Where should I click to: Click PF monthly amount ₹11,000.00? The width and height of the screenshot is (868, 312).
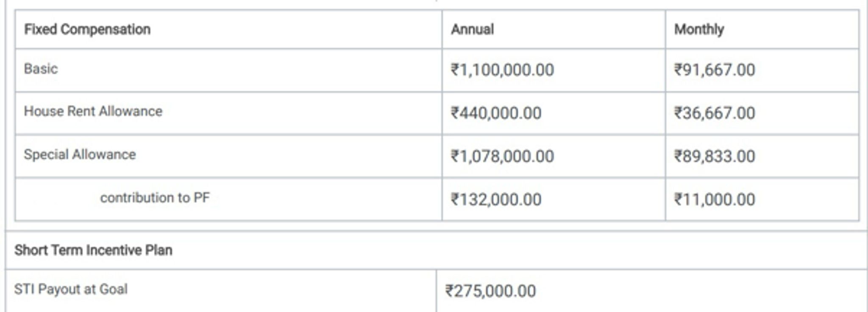tap(715, 200)
